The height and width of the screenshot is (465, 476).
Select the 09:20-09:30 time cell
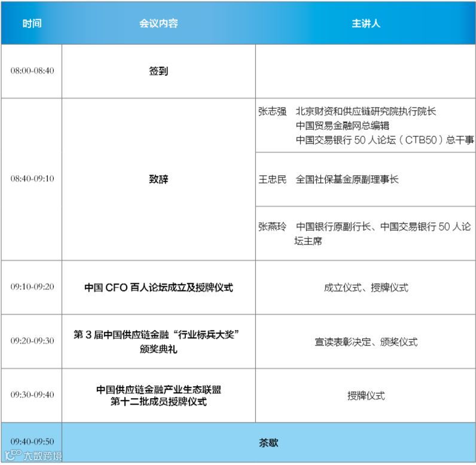coord(32,341)
